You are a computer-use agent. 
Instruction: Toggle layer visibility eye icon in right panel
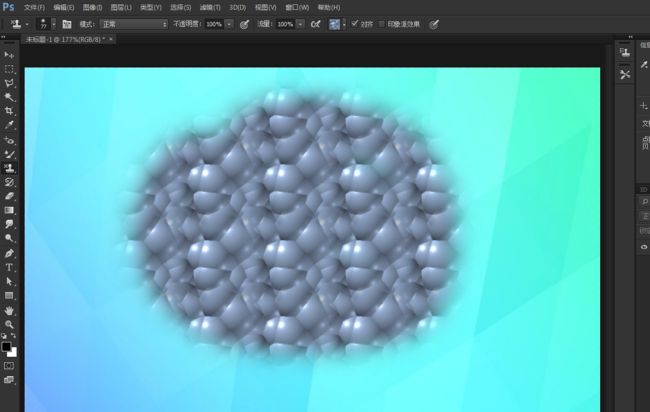click(644, 247)
